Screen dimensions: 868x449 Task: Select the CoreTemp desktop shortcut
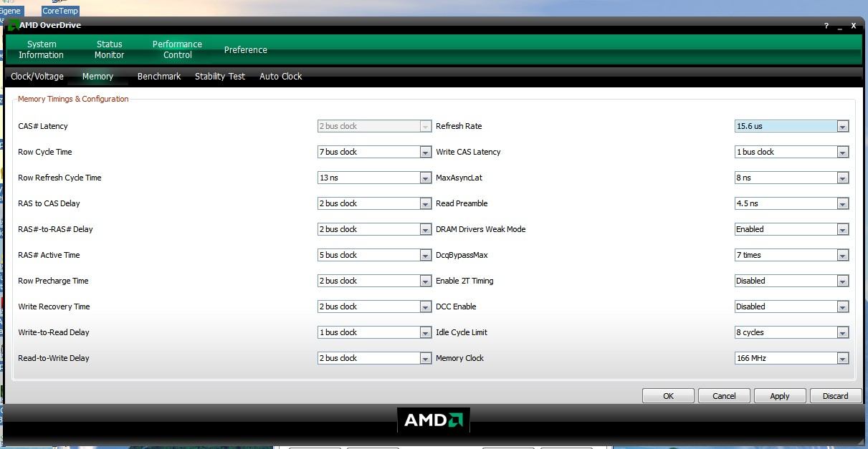pos(60,11)
